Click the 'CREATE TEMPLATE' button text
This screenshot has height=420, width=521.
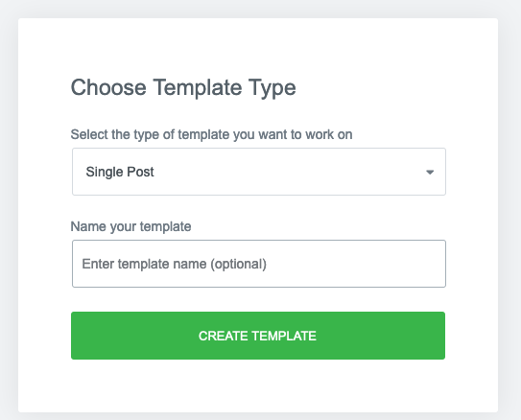[x=257, y=336]
